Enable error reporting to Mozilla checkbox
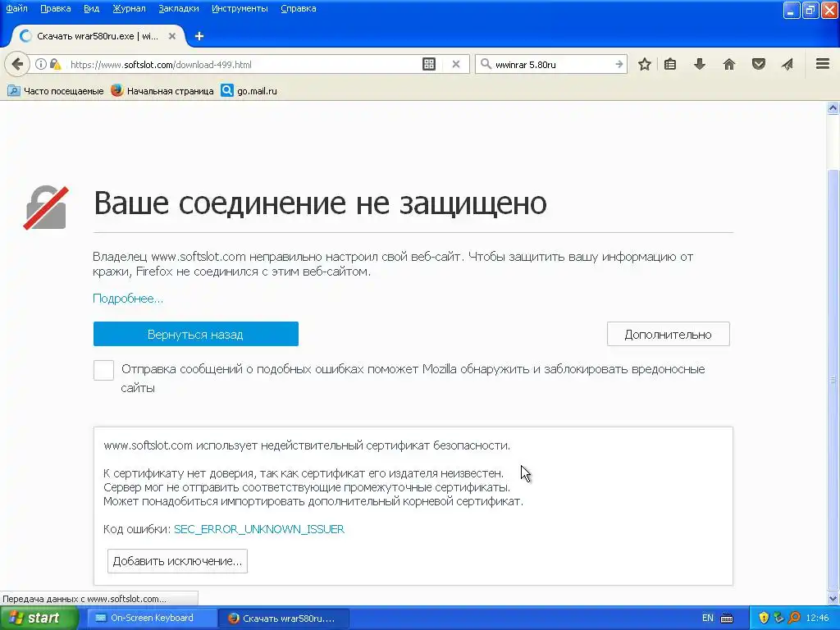The image size is (840, 630). tap(103, 370)
